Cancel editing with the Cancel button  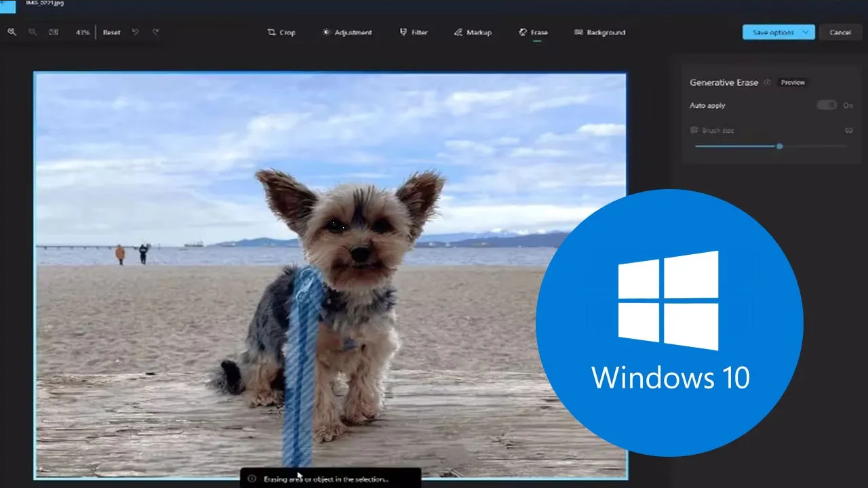click(x=840, y=33)
